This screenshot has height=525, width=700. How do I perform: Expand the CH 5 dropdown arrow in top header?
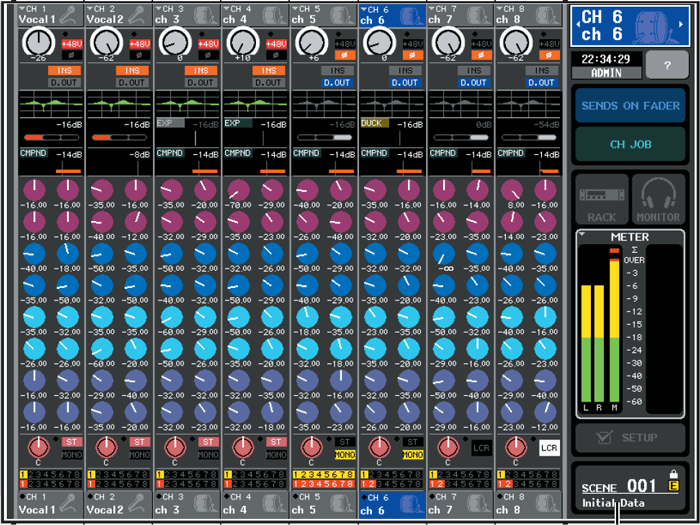295,8
